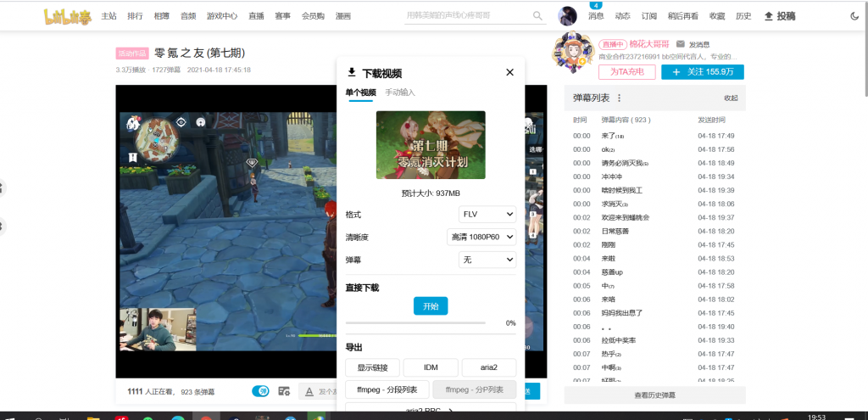Open the 格式 FLV dropdown
The image size is (868, 420).
pos(487,214)
